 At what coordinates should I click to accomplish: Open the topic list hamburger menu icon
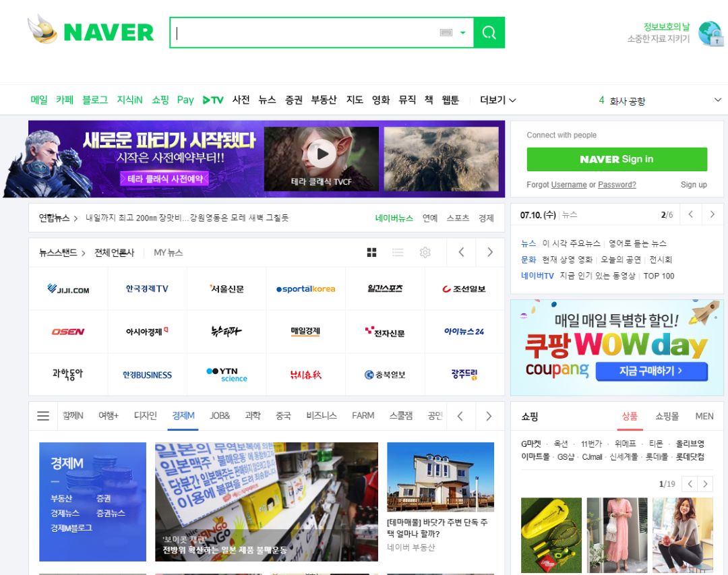43,416
